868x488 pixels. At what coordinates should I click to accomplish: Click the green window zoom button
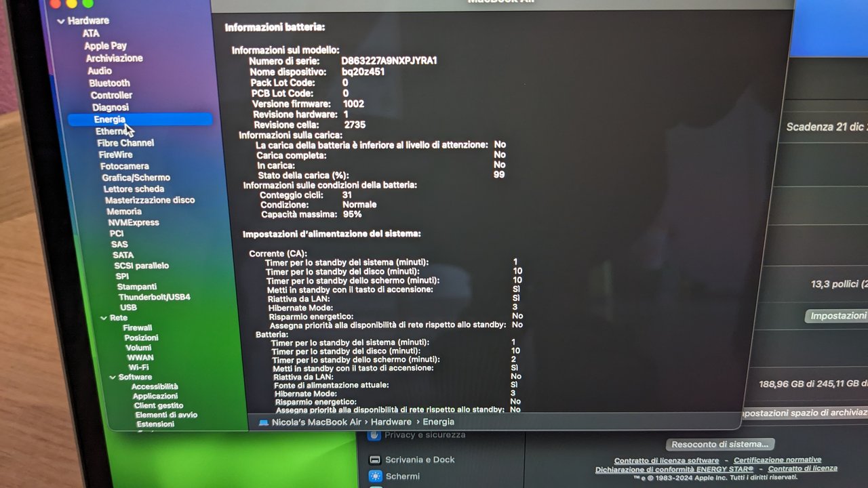87,3
